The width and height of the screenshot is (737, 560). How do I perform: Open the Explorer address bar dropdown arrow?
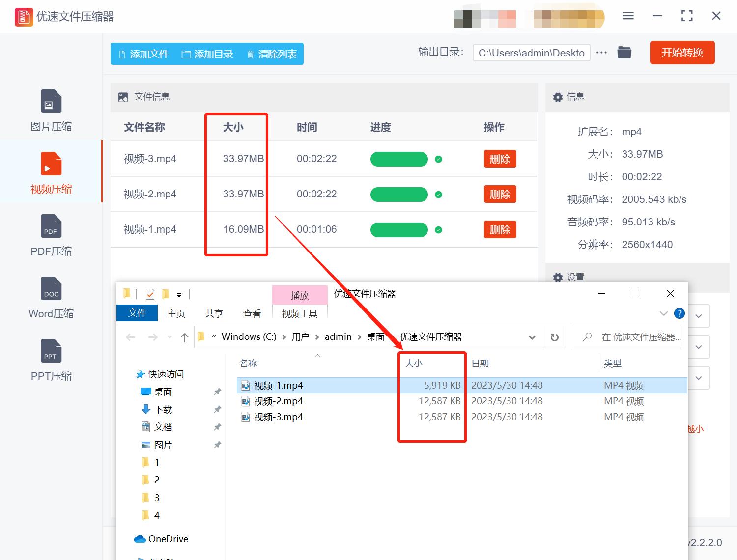tap(532, 337)
